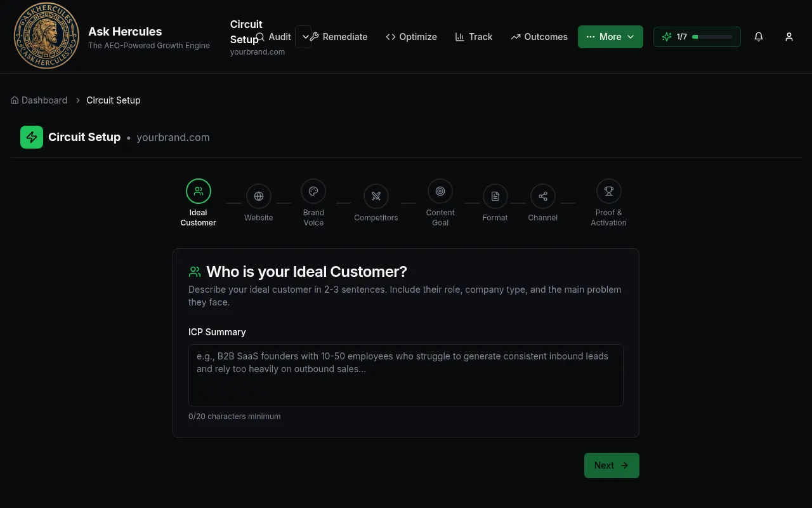Go to the Website step globe icon
Image resolution: width=812 pixels, height=508 pixels.
pyautogui.click(x=259, y=196)
